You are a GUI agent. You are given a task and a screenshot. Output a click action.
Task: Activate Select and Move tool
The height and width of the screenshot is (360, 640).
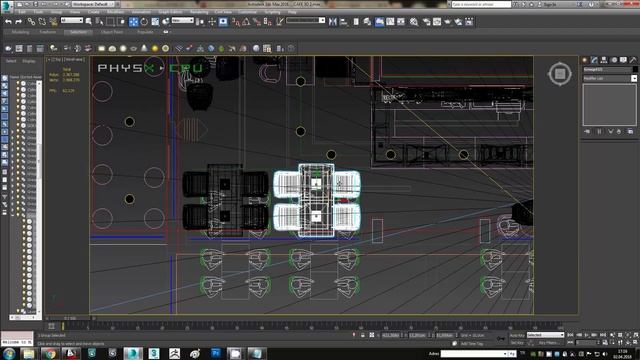coord(133,22)
